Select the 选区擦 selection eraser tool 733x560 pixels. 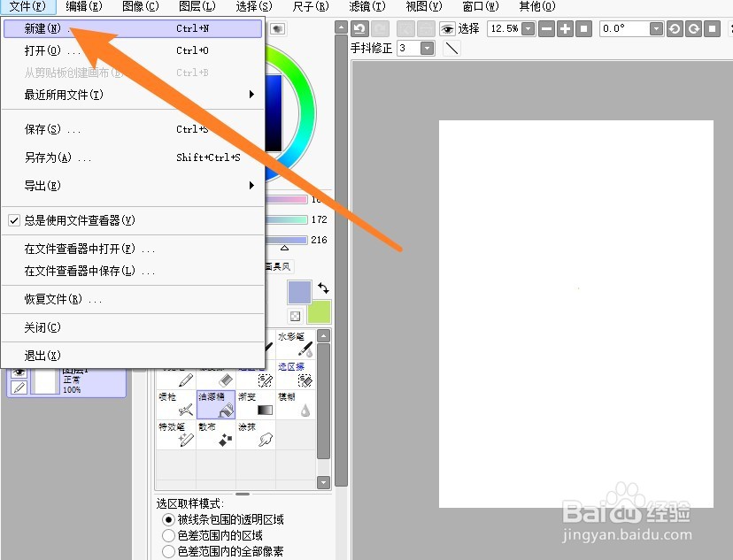(296, 374)
